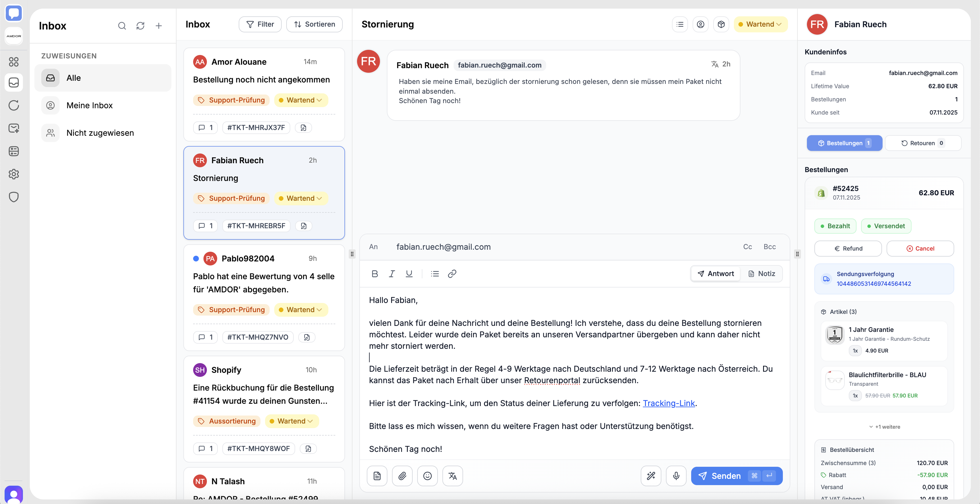980x504 pixels.
Task: Click the package icon in the conversation header
Action: [x=721, y=24]
